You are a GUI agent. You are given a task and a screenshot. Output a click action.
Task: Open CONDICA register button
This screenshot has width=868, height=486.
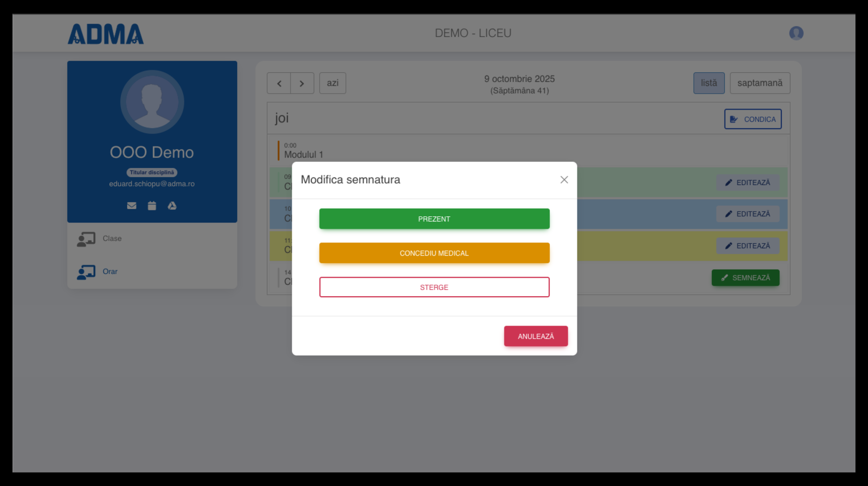point(752,119)
